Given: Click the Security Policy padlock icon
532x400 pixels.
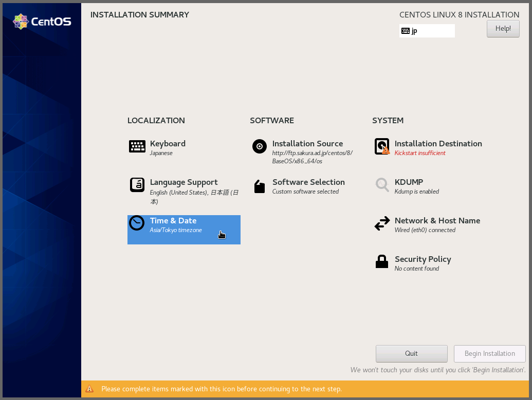Looking at the screenshot, I should (x=382, y=262).
